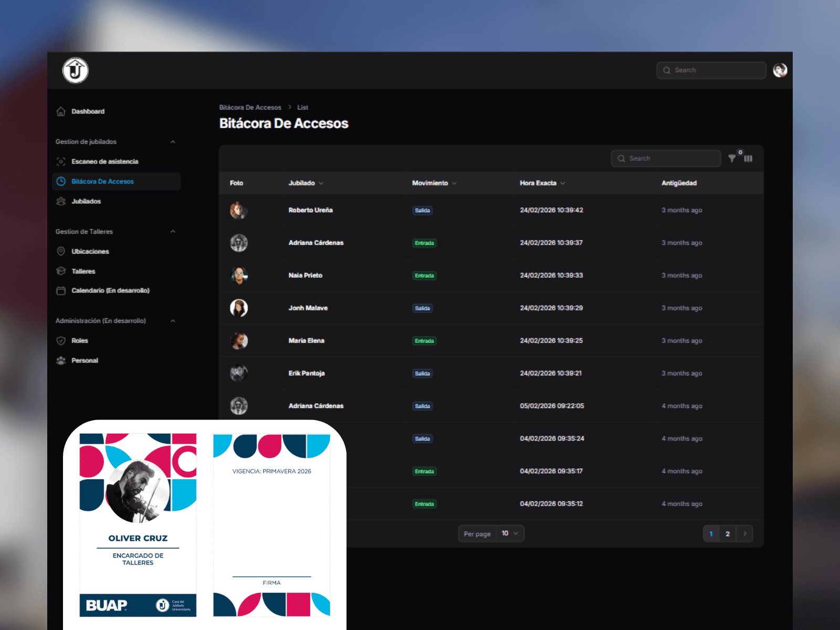Sort the table by the Hora Exacta column
The width and height of the screenshot is (840, 630).
click(542, 183)
